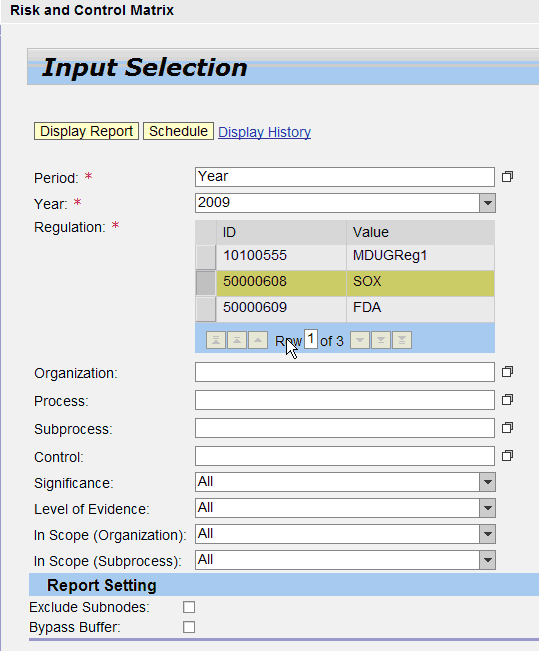Click the Display Report button
This screenshot has height=651, width=539.
coord(86,131)
